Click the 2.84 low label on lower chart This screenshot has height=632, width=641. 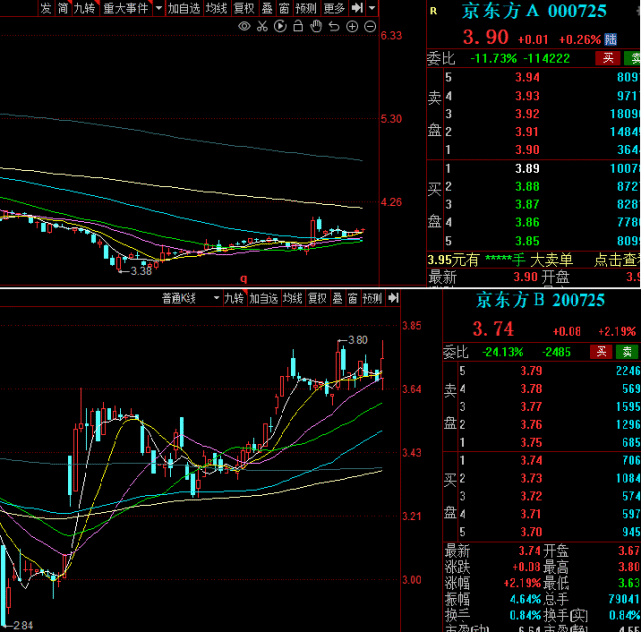pos(23,625)
